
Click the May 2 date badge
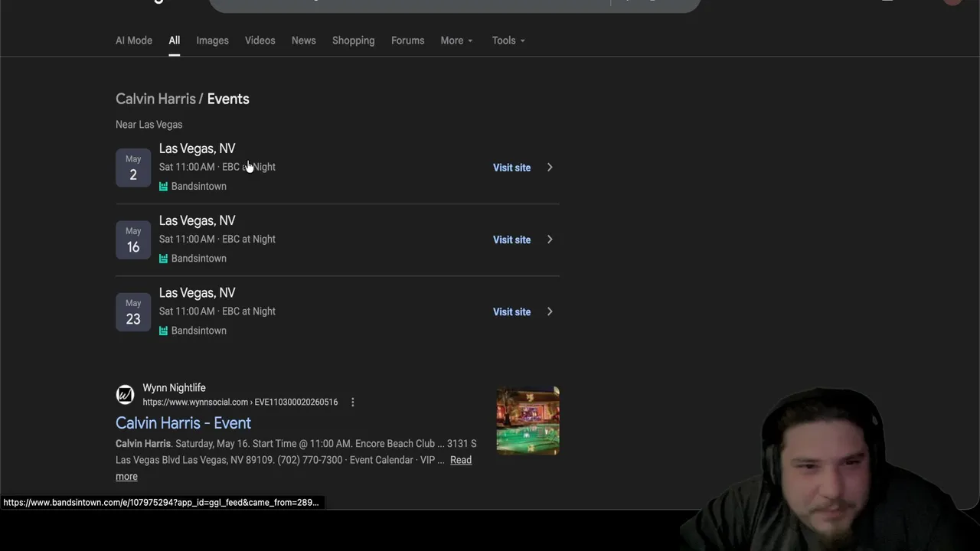(x=133, y=168)
